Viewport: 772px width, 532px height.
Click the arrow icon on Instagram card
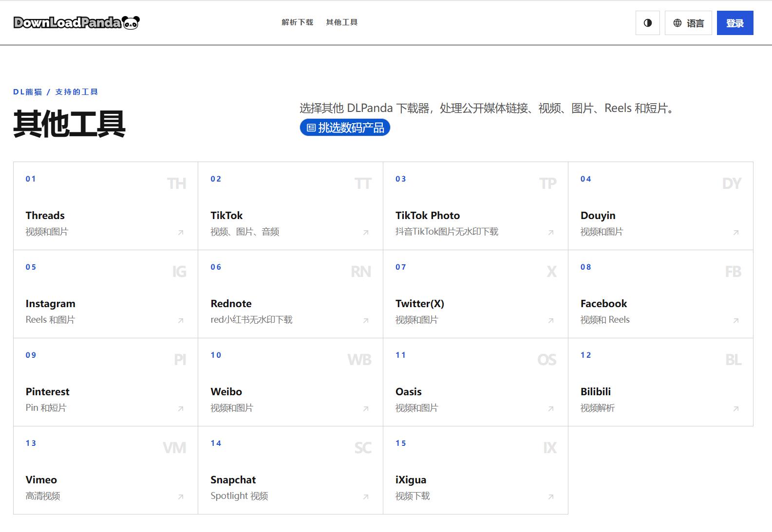tap(181, 321)
